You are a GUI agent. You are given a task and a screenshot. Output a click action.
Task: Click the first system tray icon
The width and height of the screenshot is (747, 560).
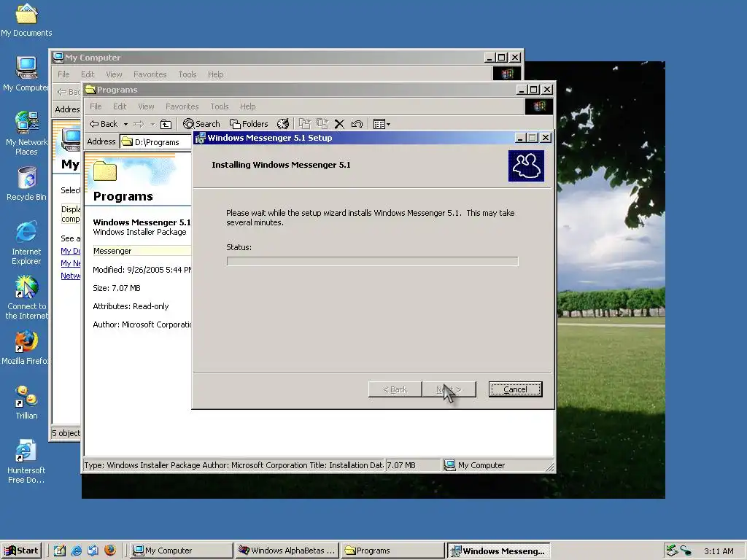click(x=672, y=551)
